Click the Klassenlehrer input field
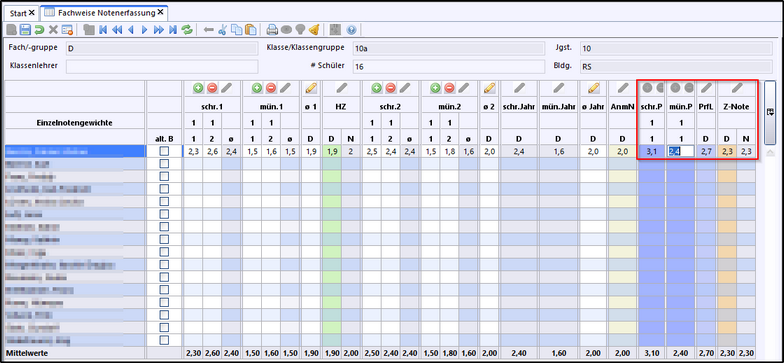The image size is (784, 363). [162, 66]
